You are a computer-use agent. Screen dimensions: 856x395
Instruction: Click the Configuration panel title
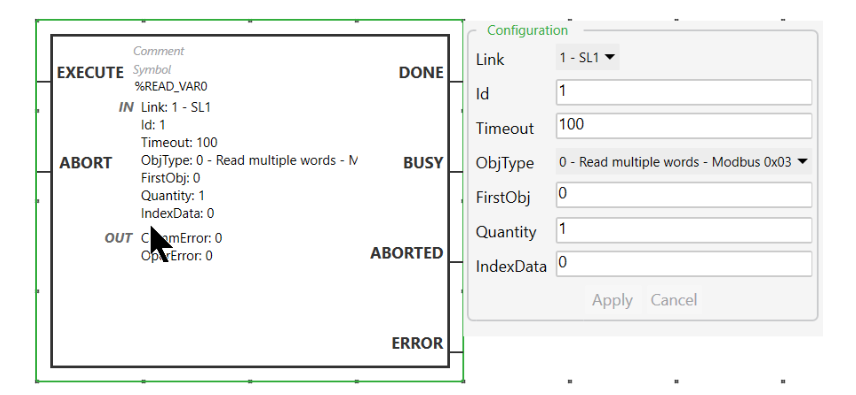527,31
